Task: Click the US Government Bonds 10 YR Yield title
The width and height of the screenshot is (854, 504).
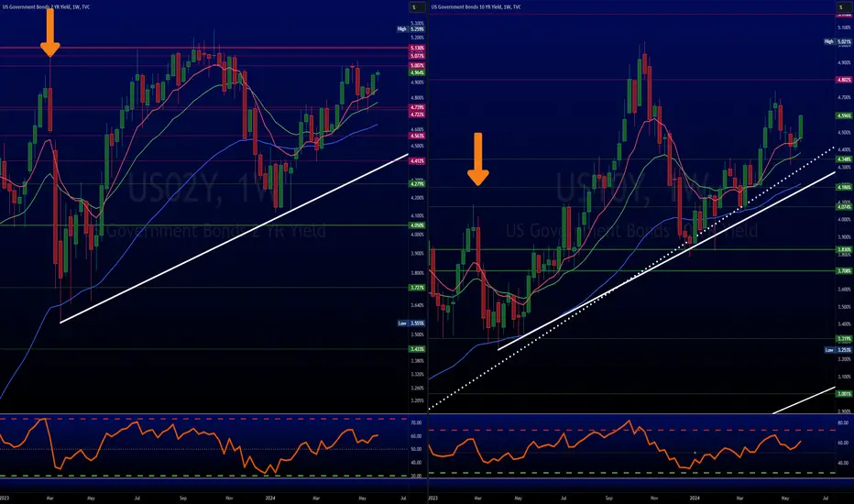Action: pos(476,7)
